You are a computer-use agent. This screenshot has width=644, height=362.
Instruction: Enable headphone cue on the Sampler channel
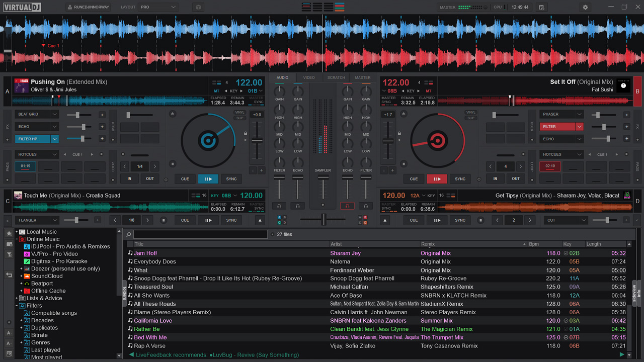point(323,205)
